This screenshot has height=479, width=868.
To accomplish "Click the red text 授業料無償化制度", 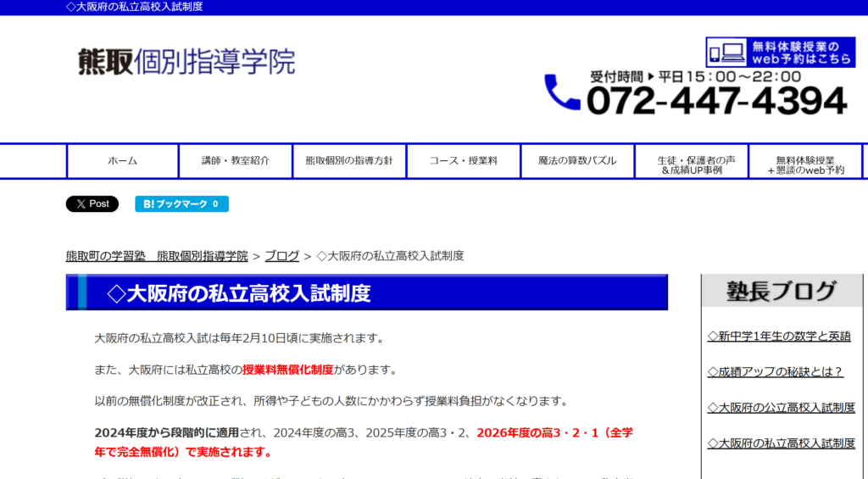I will [x=288, y=370].
